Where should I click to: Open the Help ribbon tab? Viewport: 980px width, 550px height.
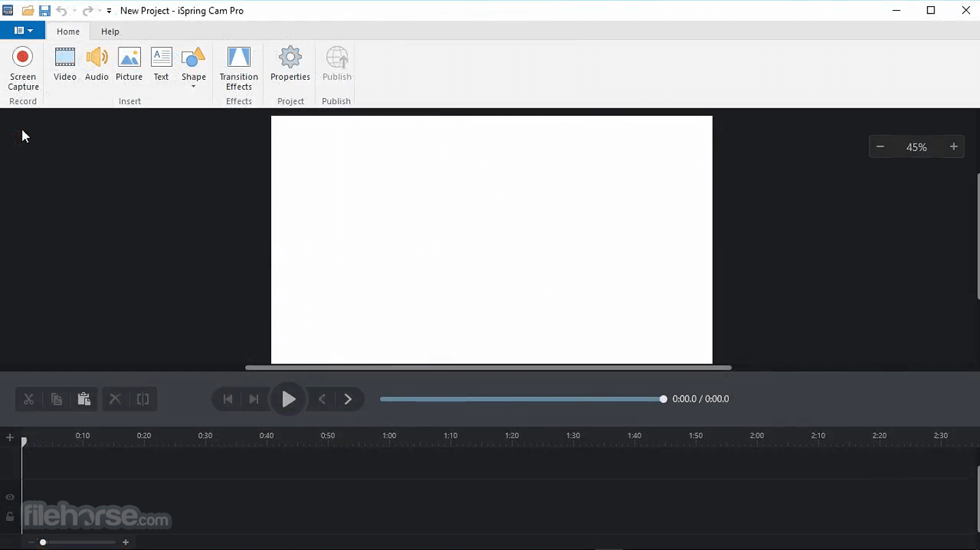[x=110, y=31]
